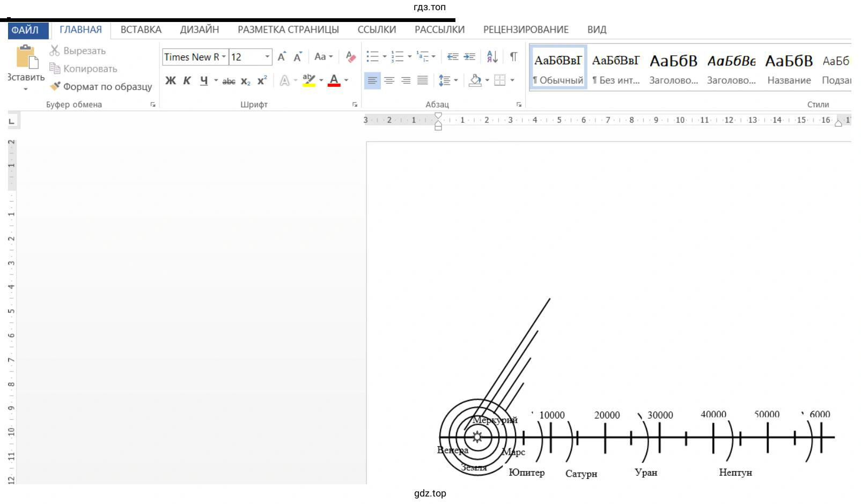Switch to the ВСТАВКА tab
861x504 pixels.
[x=141, y=29]
